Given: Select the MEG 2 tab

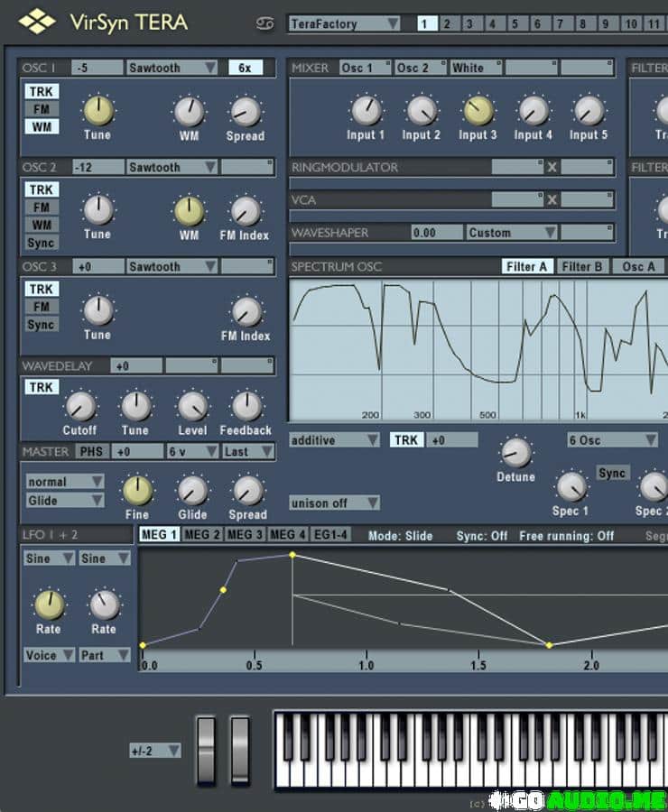Looking at the screenshot, I should pyautogui.click(x=202, y=534).
